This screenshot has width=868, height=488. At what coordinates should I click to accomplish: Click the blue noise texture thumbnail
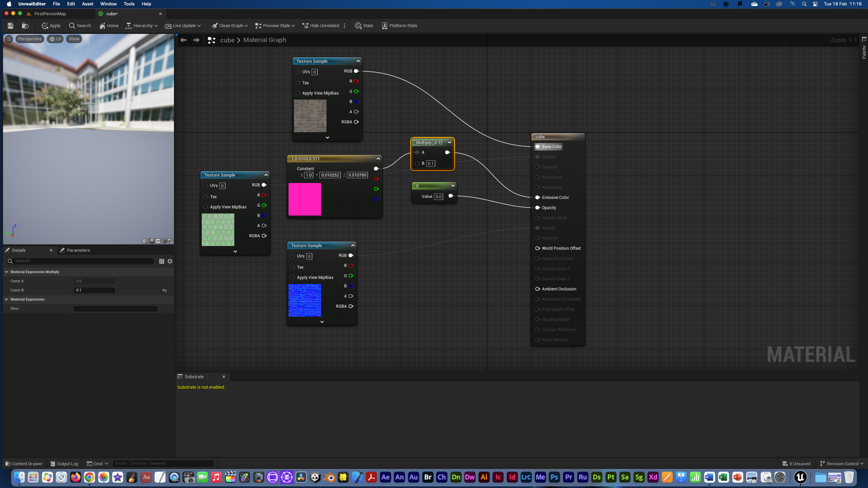click(305, 300)
